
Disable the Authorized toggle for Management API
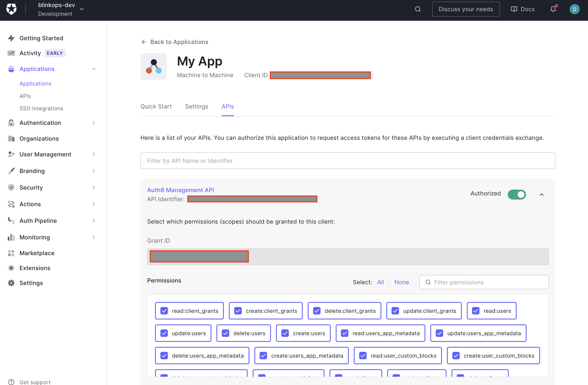coord(517,195)
